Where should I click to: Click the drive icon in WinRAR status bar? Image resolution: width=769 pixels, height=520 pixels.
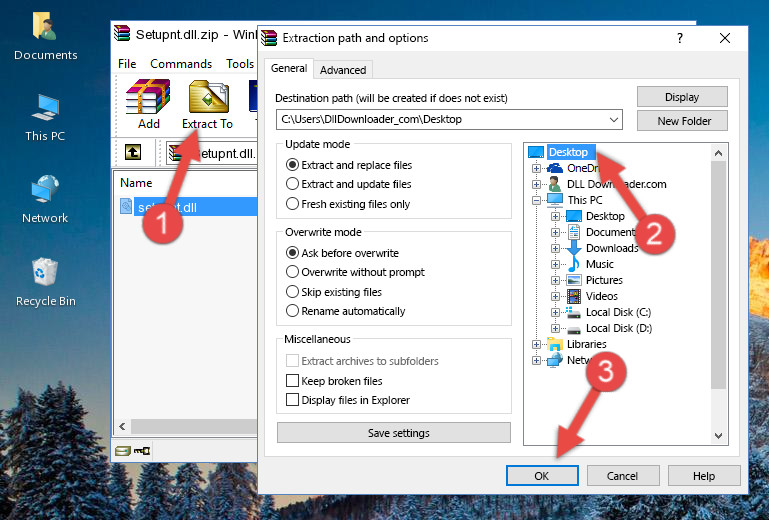pyautogui.click(x=123, y=450)
